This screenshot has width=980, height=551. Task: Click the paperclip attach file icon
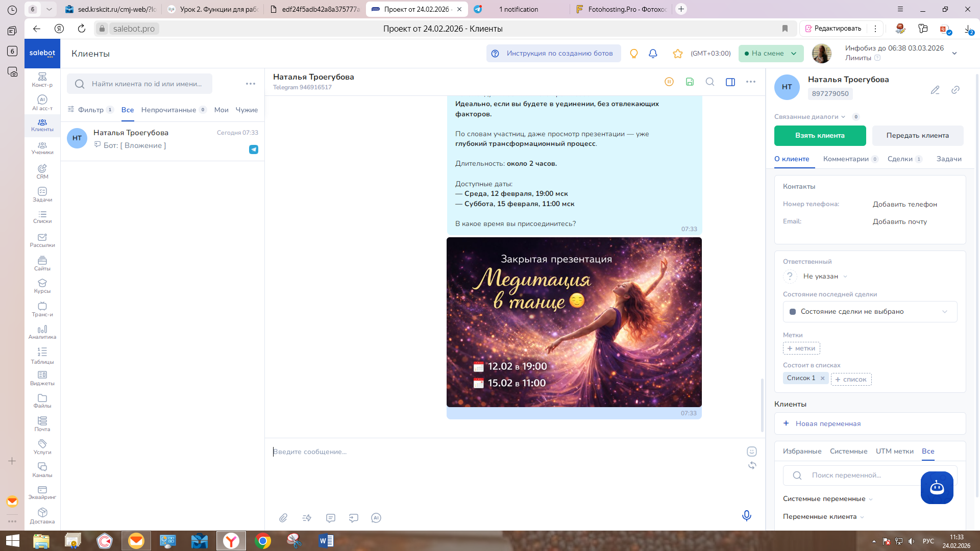[283, 518]
